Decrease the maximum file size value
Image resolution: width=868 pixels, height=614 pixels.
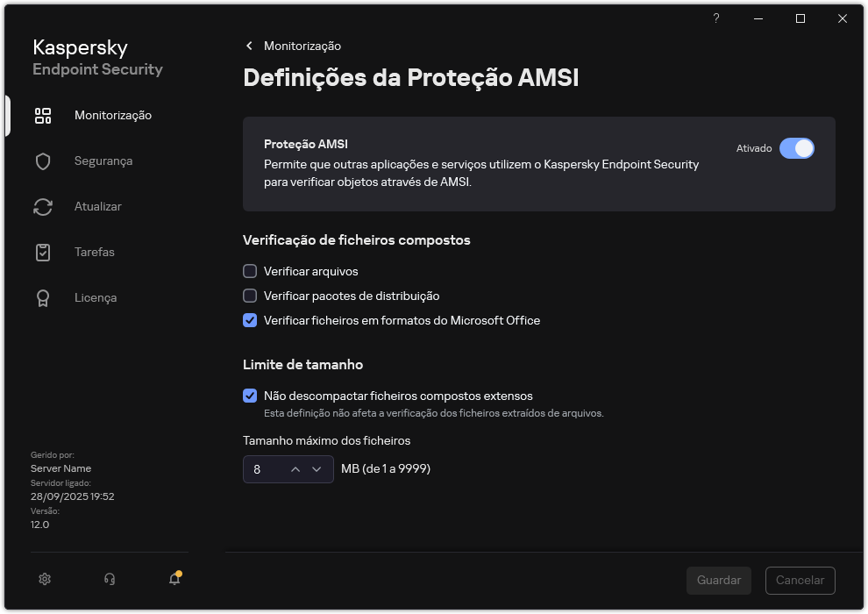click(317, 469)
